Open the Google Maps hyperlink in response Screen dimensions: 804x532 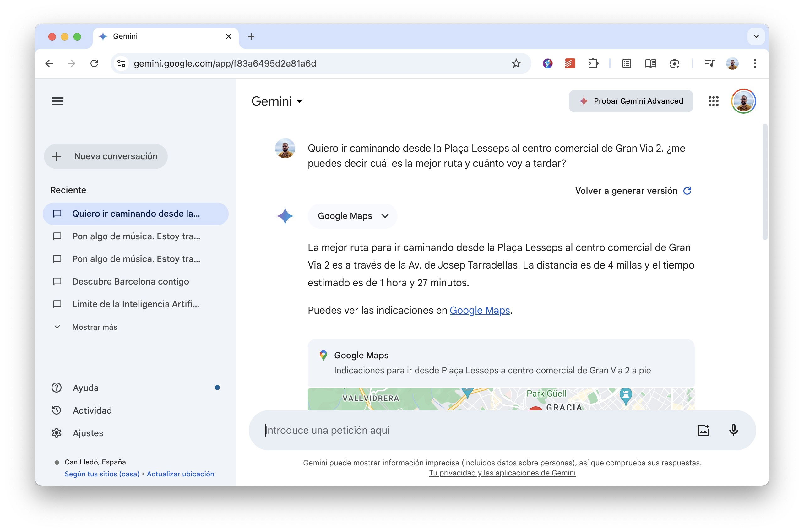tap(480, 311)
